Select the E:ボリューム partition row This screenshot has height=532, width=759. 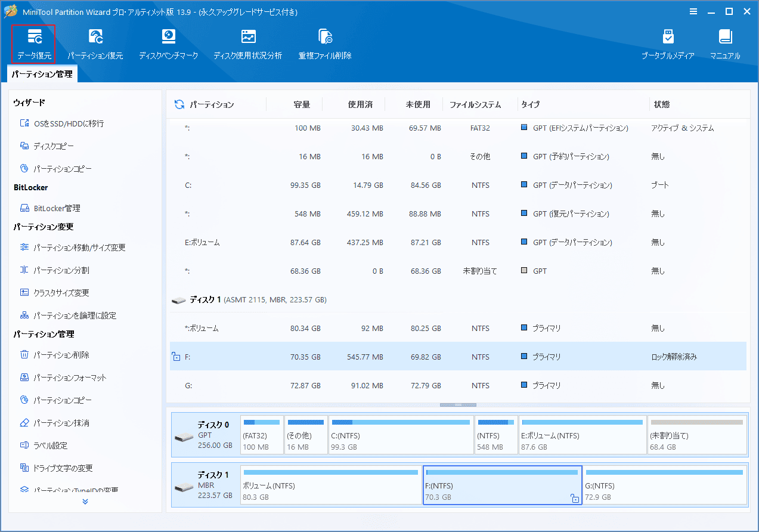pyautogui.click(x=458, y=243)
